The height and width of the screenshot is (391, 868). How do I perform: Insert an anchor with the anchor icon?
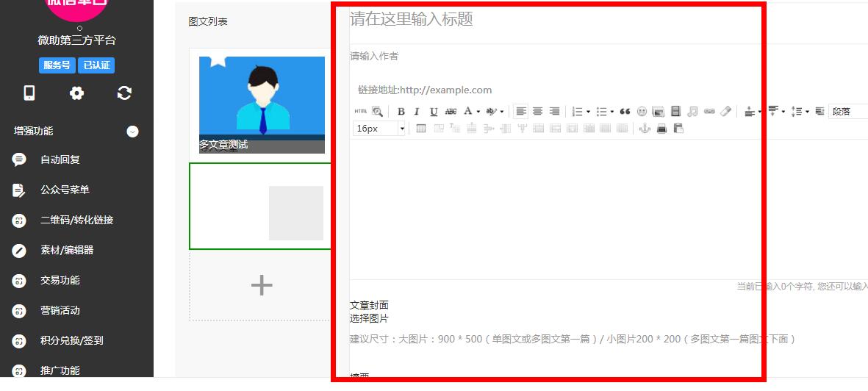coord(645,129)
